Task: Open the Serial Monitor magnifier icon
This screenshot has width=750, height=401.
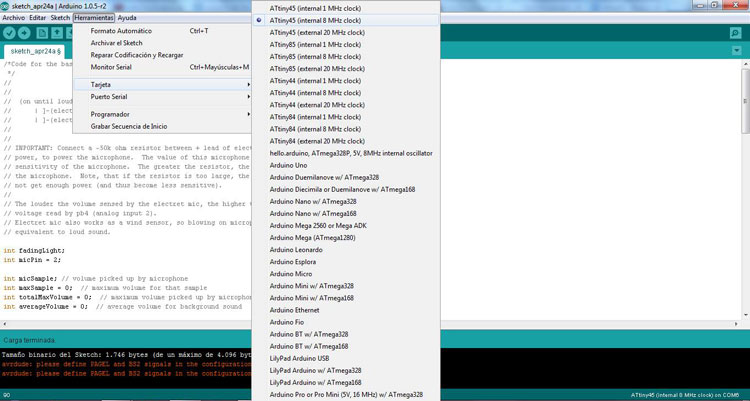Action: tap(735, 33)
